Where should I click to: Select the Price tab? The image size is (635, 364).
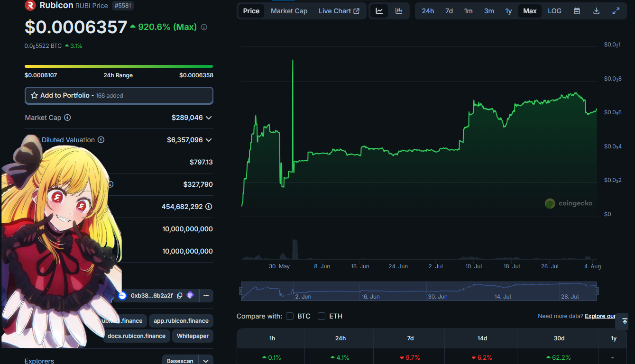251,11
